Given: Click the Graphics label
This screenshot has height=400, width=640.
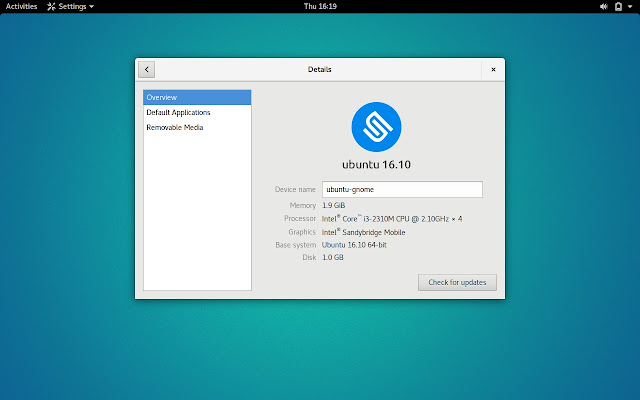Looking at the screenshot, I should 302,232.
